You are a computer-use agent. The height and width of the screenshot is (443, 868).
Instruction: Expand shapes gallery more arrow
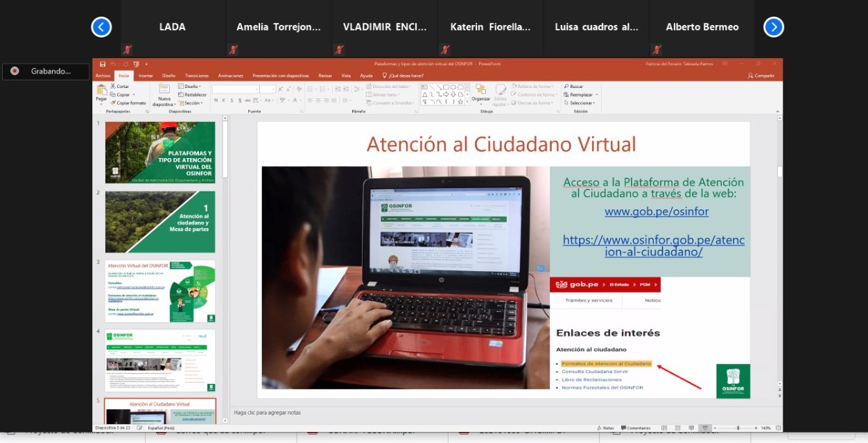(x=467, y=102)
